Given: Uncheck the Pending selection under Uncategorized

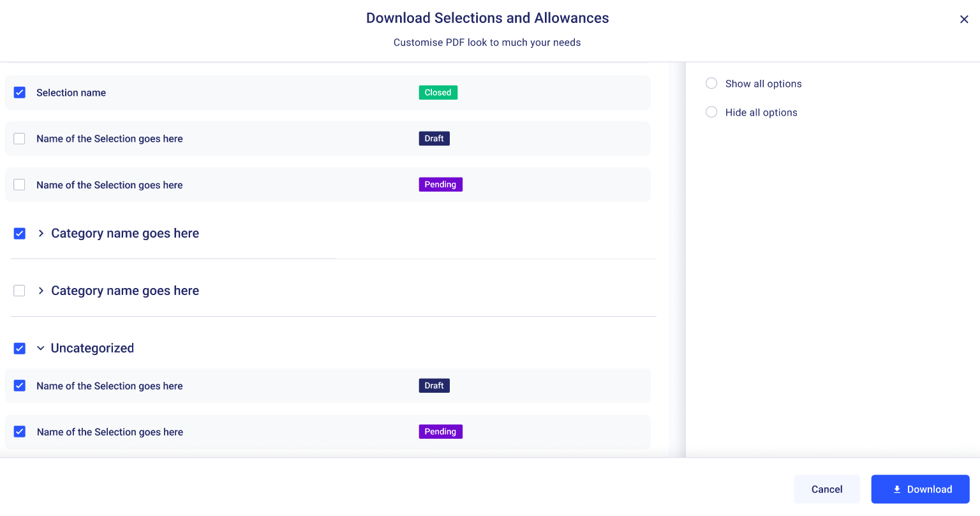Looking at the screenshot, I should coord(20,432).
